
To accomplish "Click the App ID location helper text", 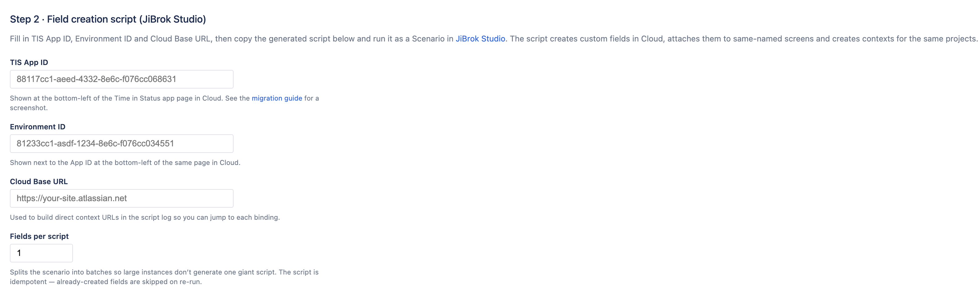I will pos(125,162).
